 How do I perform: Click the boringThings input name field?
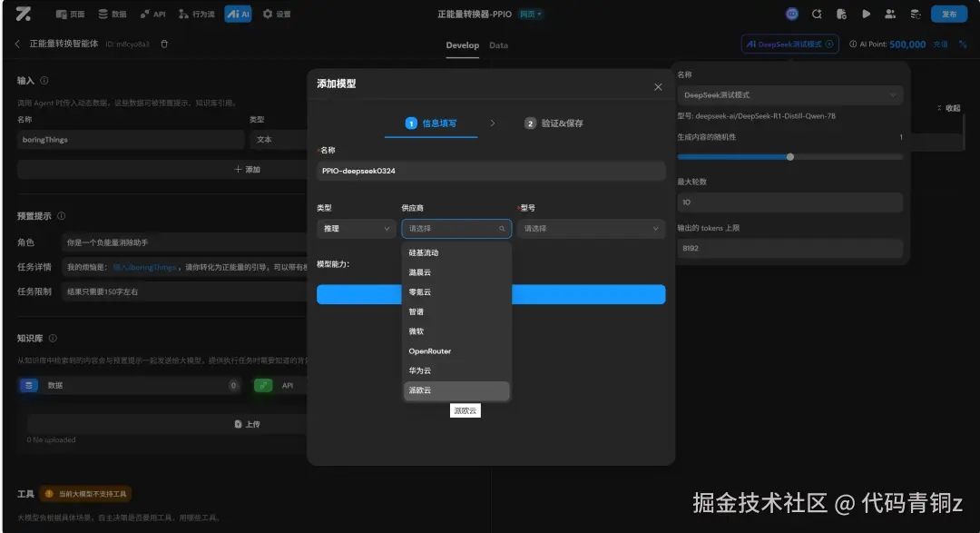click(x=130, y=140)
